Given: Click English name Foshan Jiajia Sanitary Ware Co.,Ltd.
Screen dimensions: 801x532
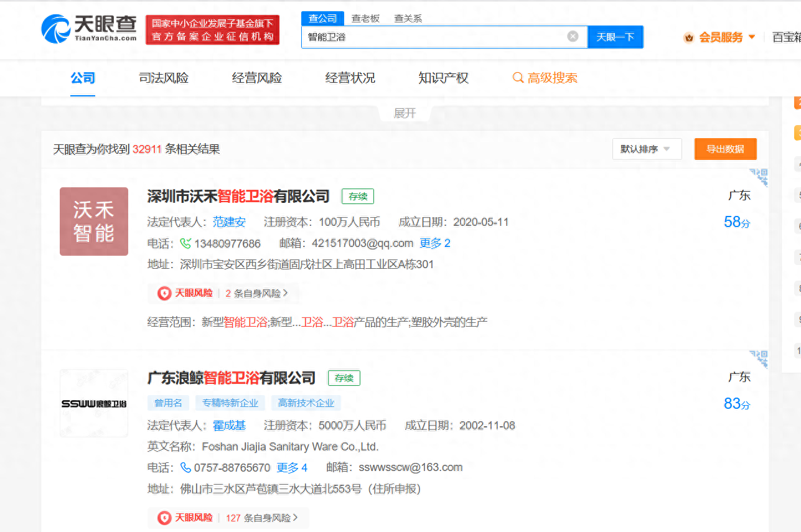Looking at the screenshot, I should (289, 447).
